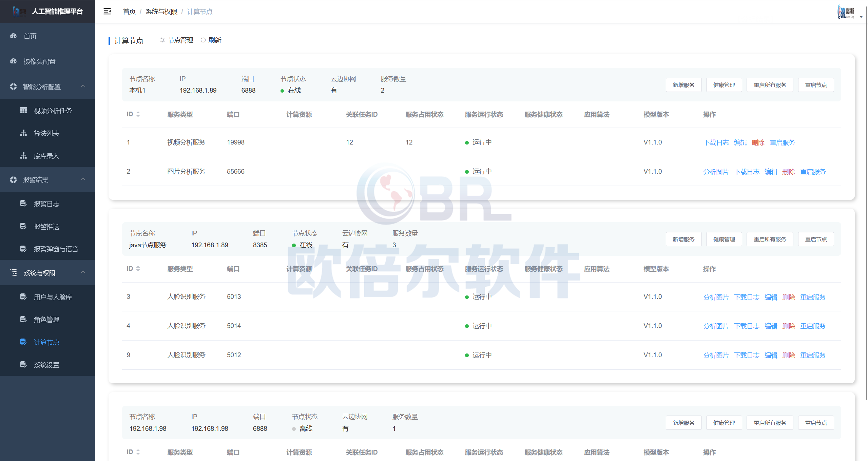This screenshot has height=461, width=868.
Task: Click the 摄像头配置 sidebar icon
Action: pyautogui.click(x=14, y=61)
